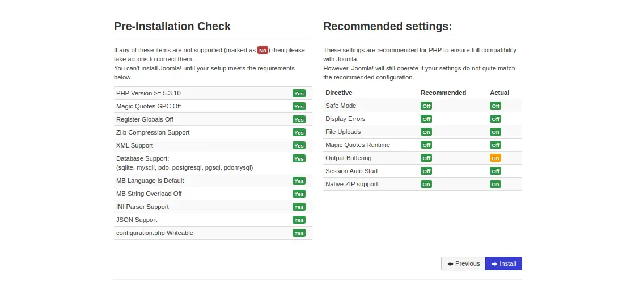Click Display Errors actual Off badge
This screenshot has height=289, width=644.
click(495, 119)
